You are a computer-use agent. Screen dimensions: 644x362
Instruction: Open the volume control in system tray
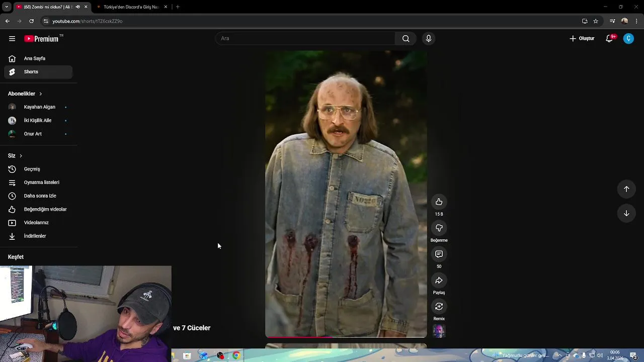(600, 355)
